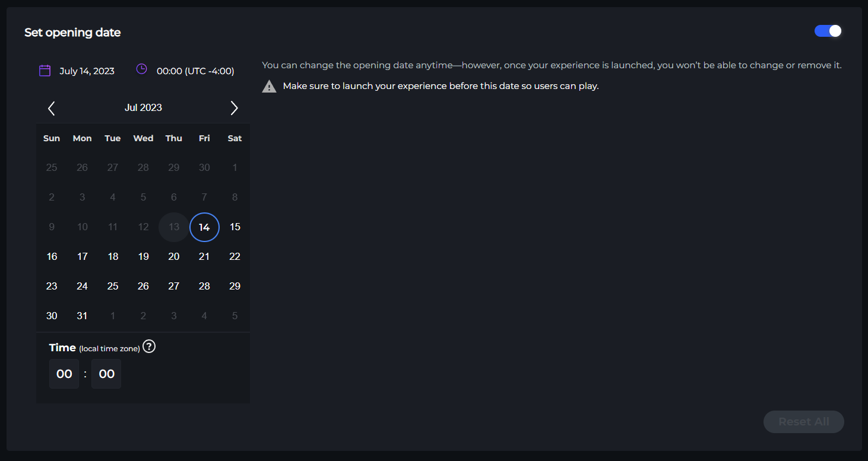Screen dimensions: 868x461
Task: Click the time zone help question mark
Action: (150, 347)
